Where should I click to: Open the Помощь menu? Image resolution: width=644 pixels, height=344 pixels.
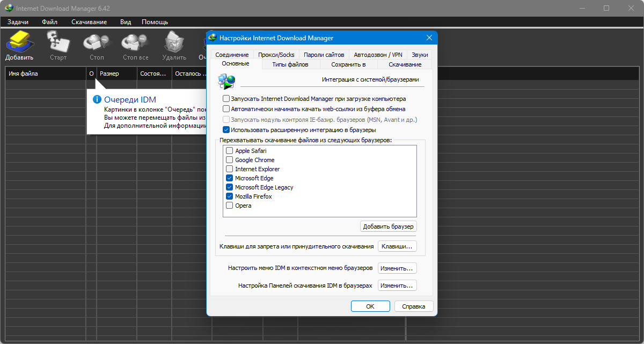point(155,22)
